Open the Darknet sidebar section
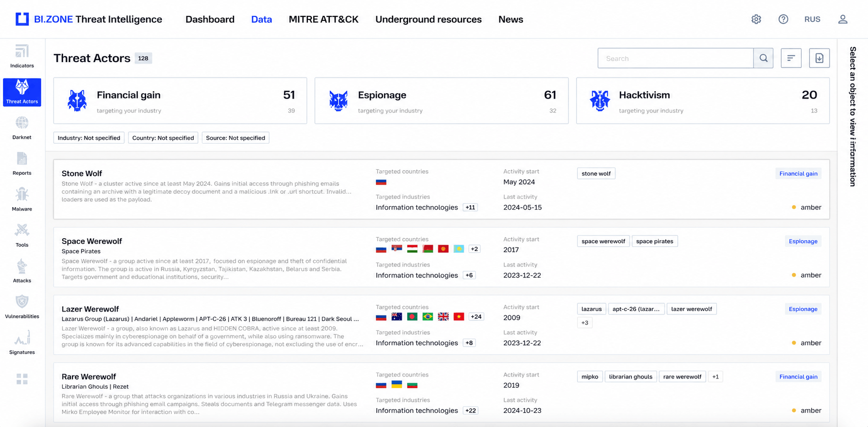The image size is (868, 427). (x=22, y=128)
